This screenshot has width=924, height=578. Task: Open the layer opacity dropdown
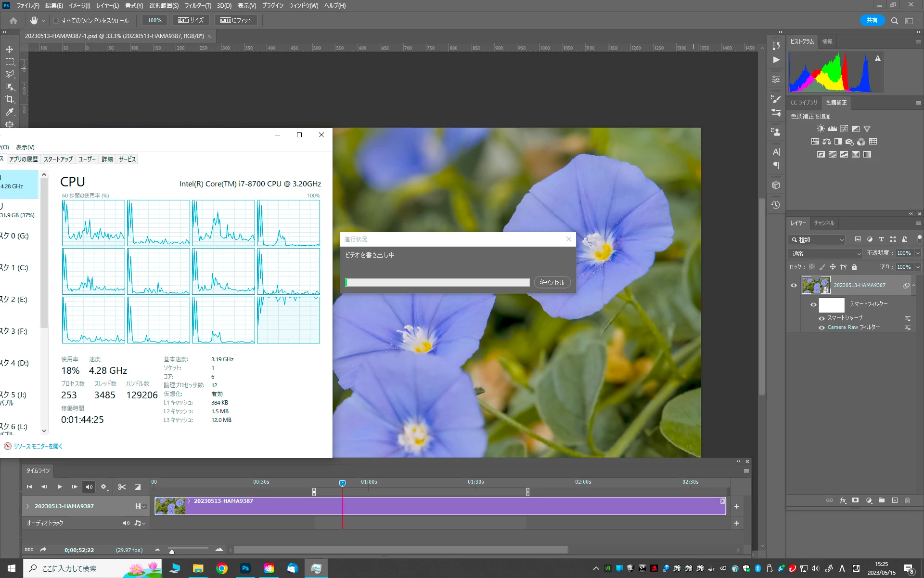918,253
